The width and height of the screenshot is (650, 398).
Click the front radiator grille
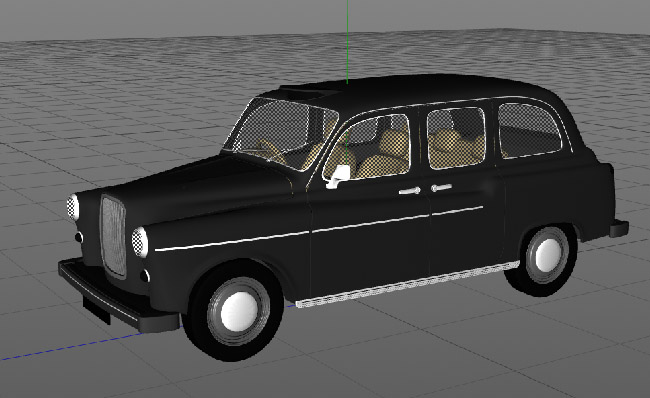113,236
